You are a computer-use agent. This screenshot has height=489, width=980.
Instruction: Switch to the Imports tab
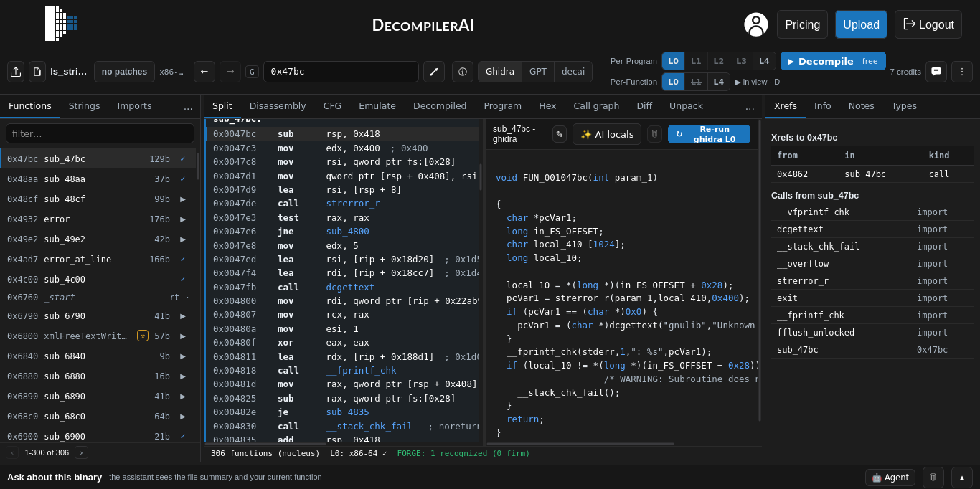pyautogui.click(x=135, y=106)
